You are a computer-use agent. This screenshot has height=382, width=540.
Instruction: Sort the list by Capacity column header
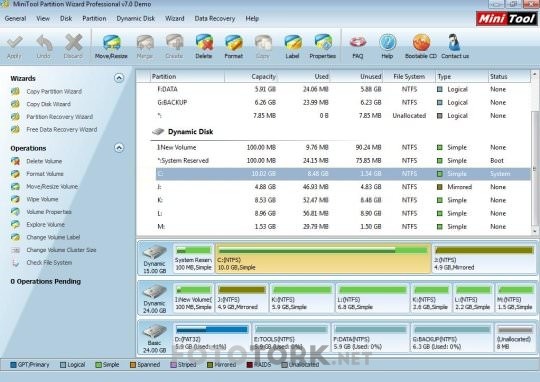click(x=252, y=76)
